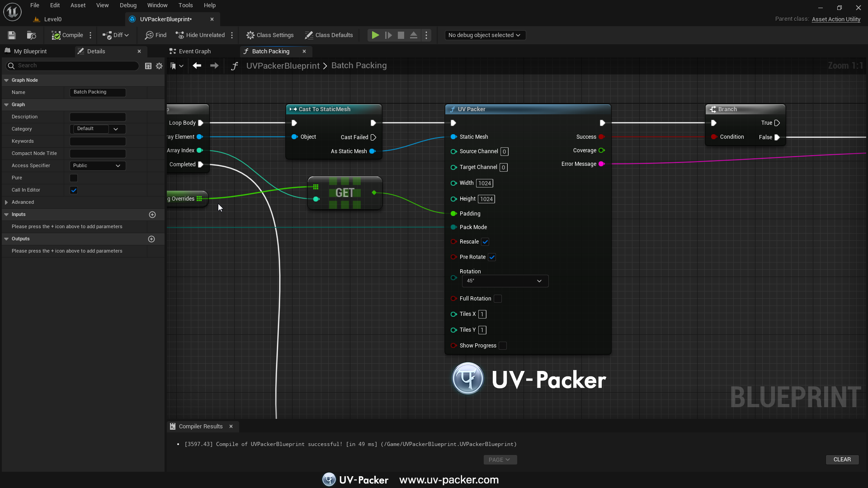Add a new output parameter

[x=151, y=239]
